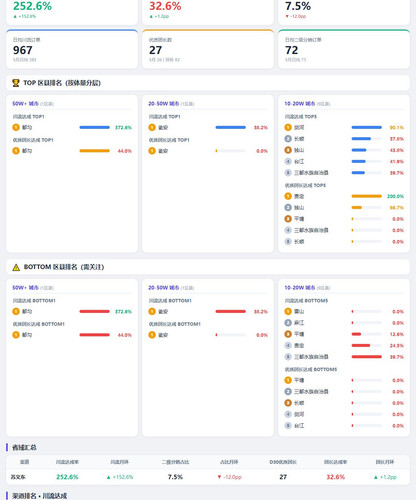Click the large 252.6% value in the top card

click(x=32, y=6)
